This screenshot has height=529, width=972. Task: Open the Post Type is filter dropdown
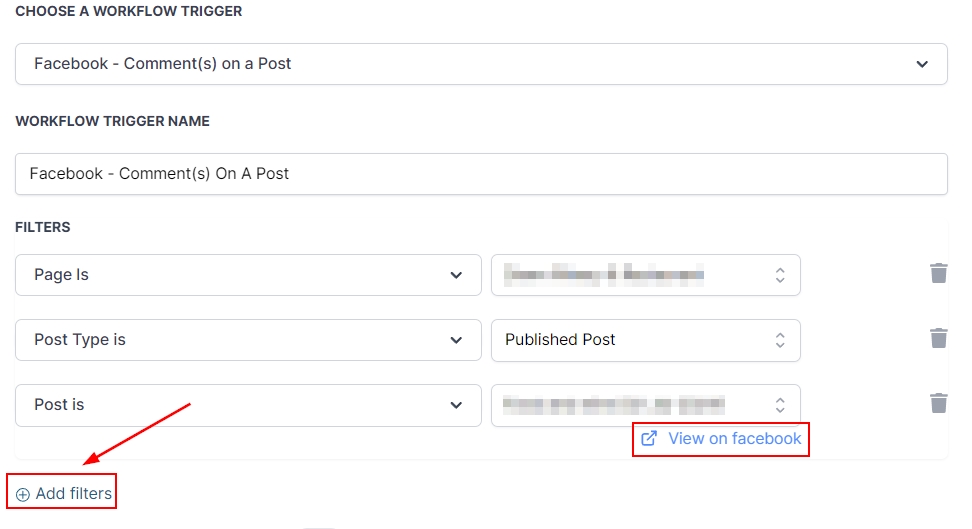pyautogui.click(x=248, y=340)
